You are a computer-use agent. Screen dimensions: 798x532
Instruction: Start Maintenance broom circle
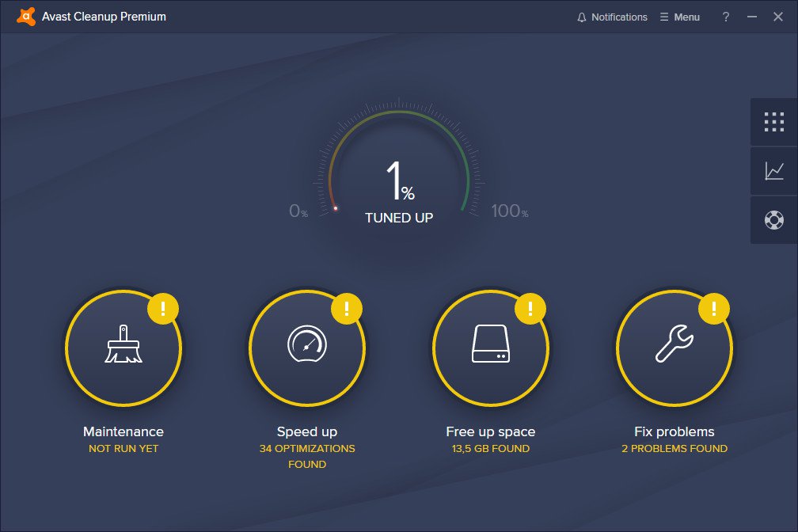pyautogui.click(x=123, y=348)
